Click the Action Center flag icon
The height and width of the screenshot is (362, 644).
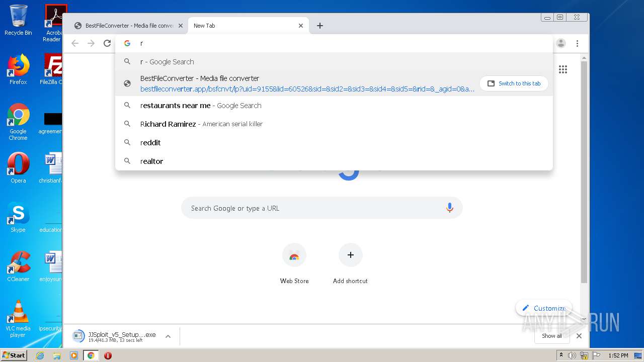pyautogui.click(x=595, y=355)
